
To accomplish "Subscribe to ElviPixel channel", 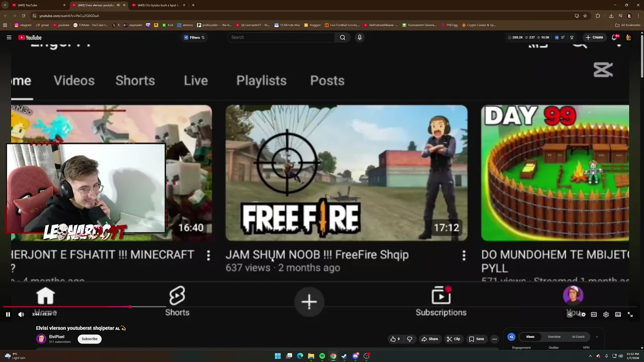I will pyautogui.click(x=90, y=339).
